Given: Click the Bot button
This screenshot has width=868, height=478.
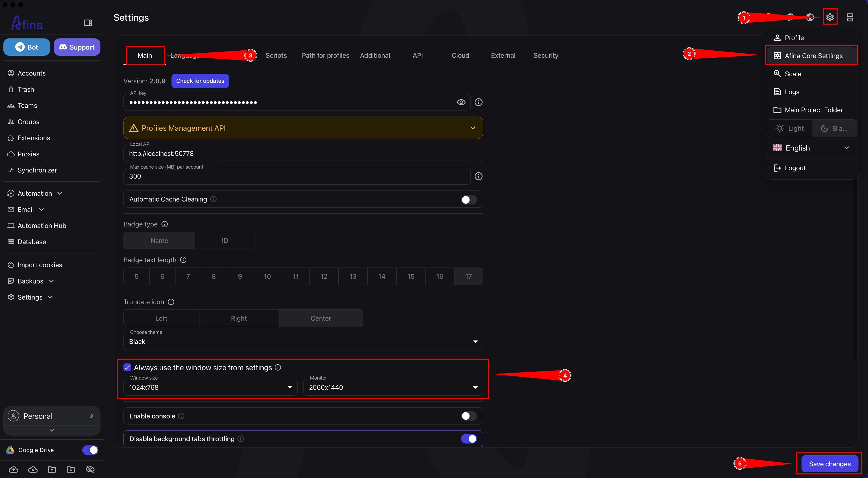Looking at the screenshot, I should click(x=27, y=47).
